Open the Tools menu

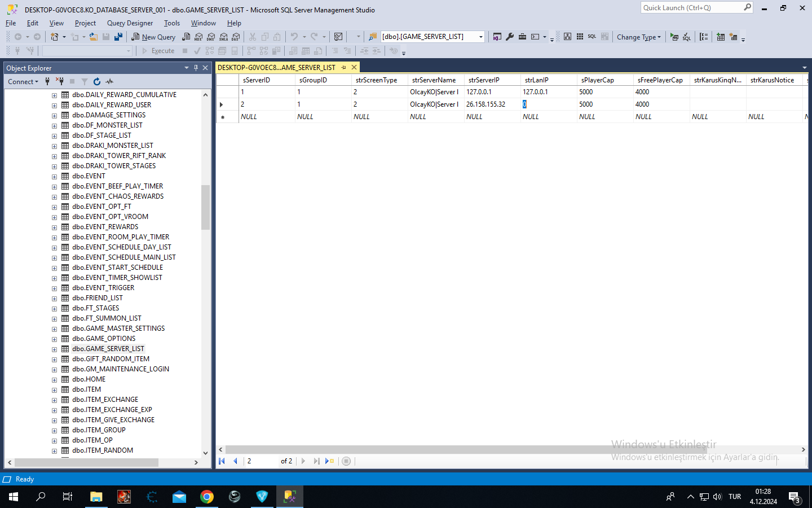pos(172,23)
